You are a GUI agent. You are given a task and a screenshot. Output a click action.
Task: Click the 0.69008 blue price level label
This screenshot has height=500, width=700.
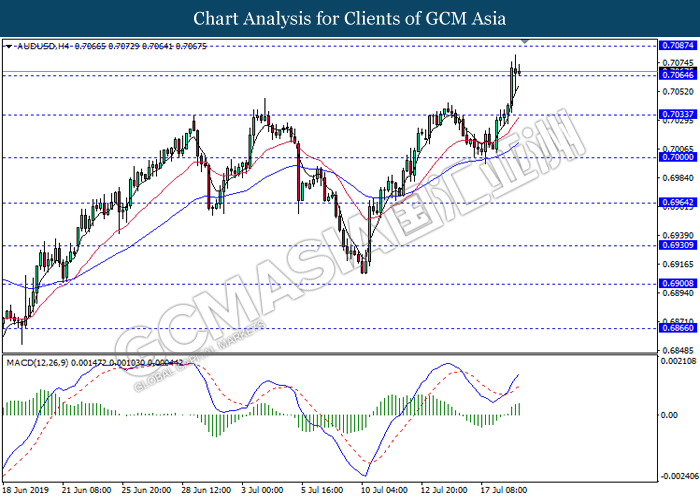[x=678, y=283]
